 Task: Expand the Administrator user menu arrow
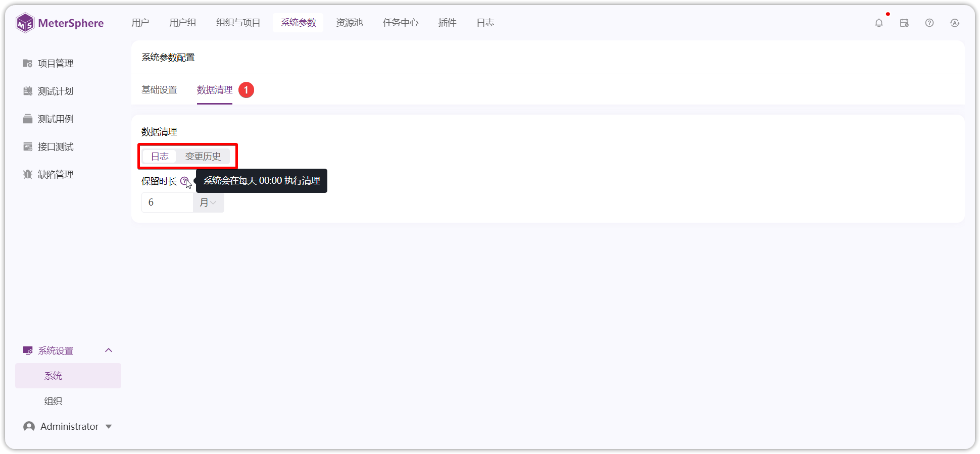pyautogui.click(x=109, y=426)
